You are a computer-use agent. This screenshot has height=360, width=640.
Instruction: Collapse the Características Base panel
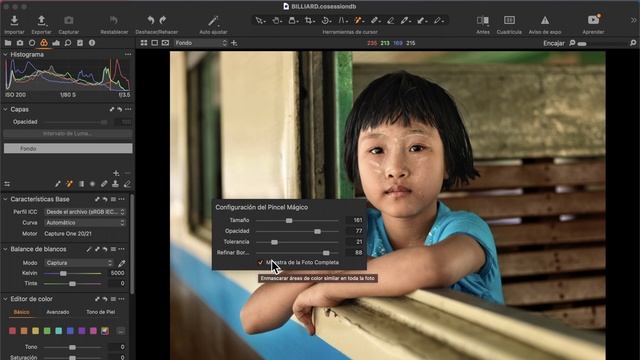[6, 199]
